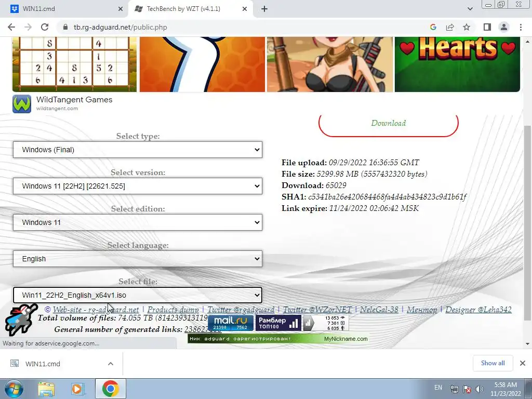Open the Select edition dropdown
The width and height of the screenshot is (532, 399).
138,222
